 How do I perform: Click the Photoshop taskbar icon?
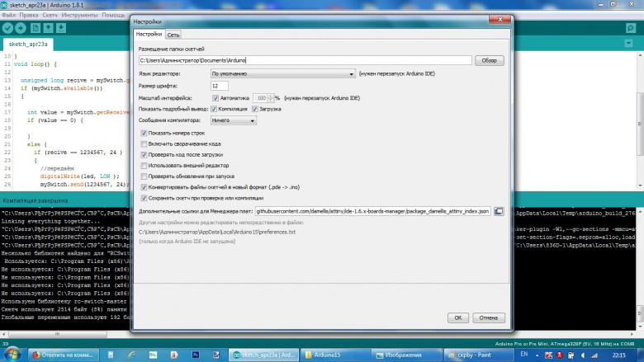196,355
